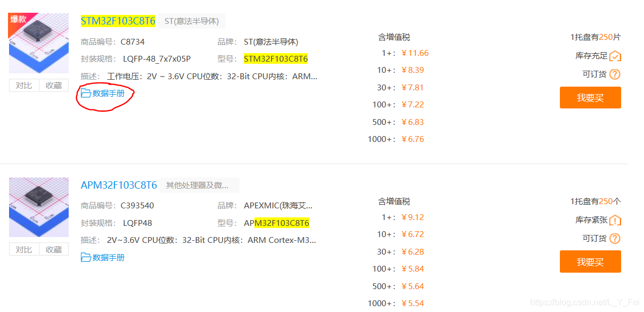Click the ST(意法半导体) category tag

coord(192,21)
